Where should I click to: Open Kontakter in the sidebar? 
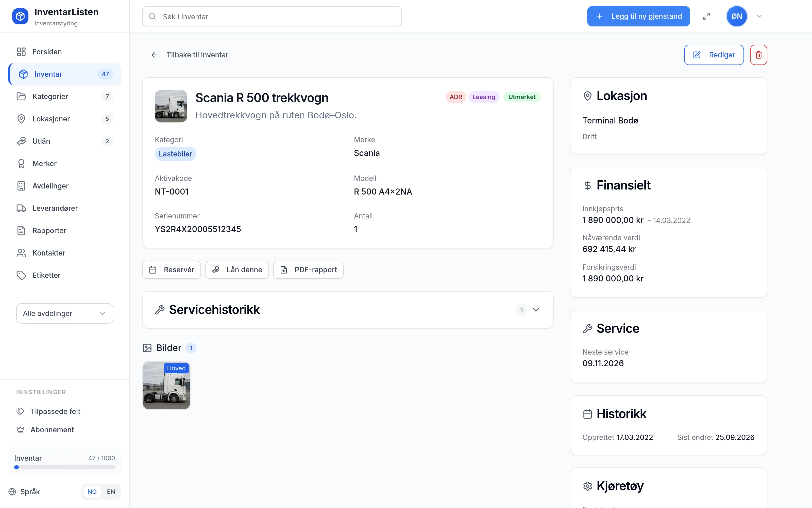[64, 253]
